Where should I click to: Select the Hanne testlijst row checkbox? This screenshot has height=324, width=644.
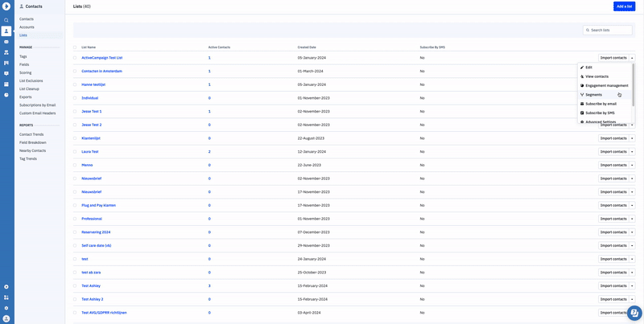point(75,84)
